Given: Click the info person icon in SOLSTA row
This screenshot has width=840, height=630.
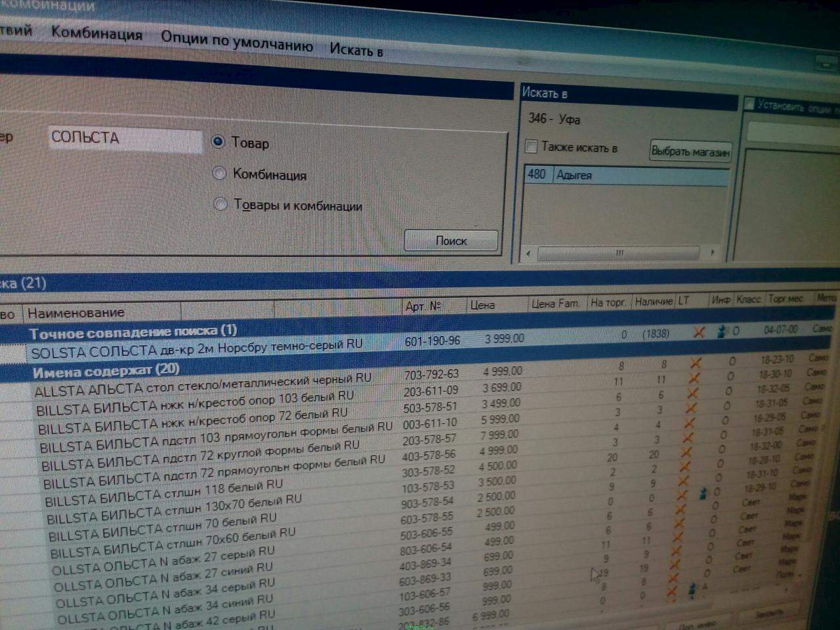Looking at the screenshot, I should (722, 332).
